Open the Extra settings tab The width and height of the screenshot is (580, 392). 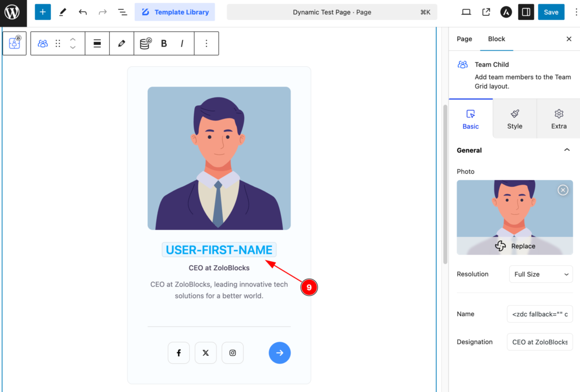(558, 119)
